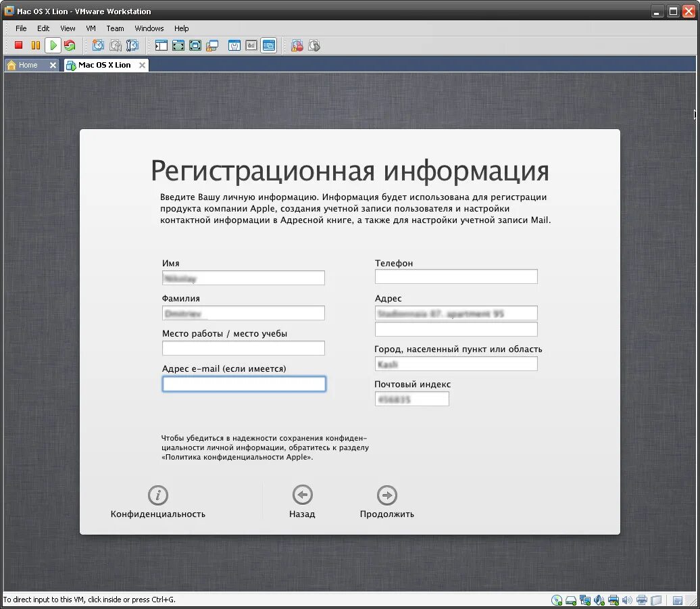Take a snapshot of the virtual machine
The height and width of the screenshot is (609, 700).
pos(98,45)
